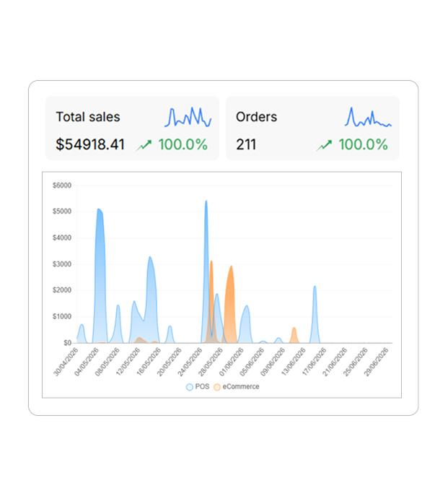Click the Total sales sparkline chart
The width and height of the screenshot is (448, 496).
tap(188, 117)
